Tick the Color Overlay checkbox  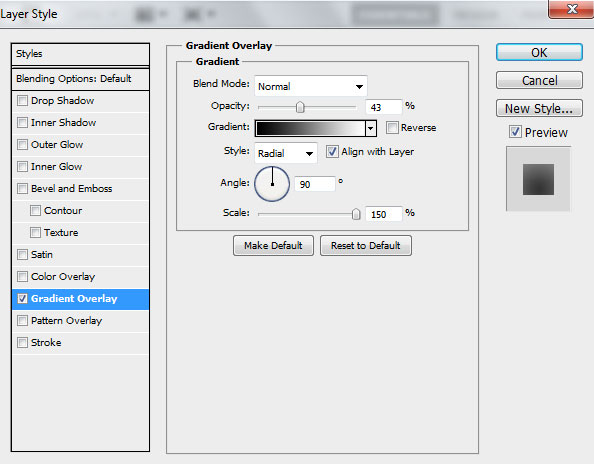(x=22, y=277)
